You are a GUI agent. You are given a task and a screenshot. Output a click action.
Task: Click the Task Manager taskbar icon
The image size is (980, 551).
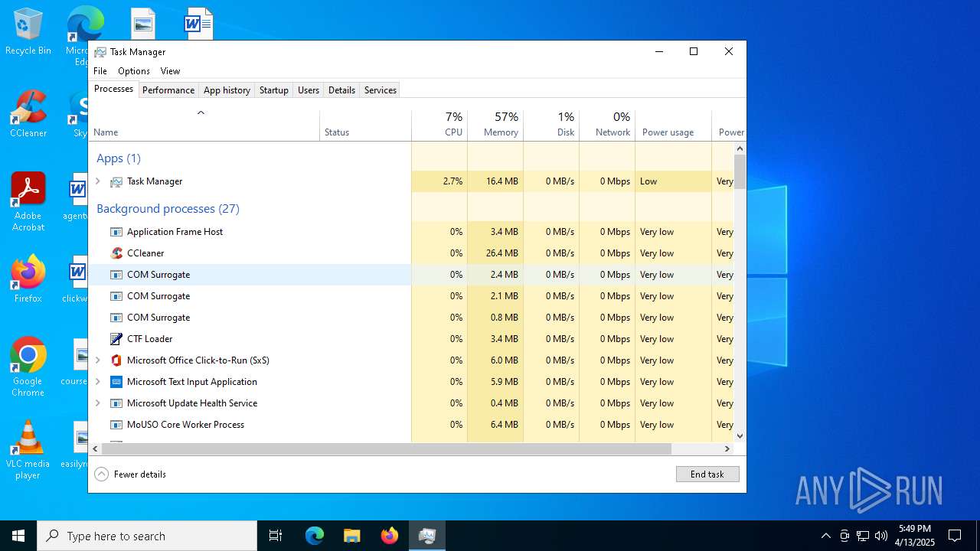click(x=427, y=536)
